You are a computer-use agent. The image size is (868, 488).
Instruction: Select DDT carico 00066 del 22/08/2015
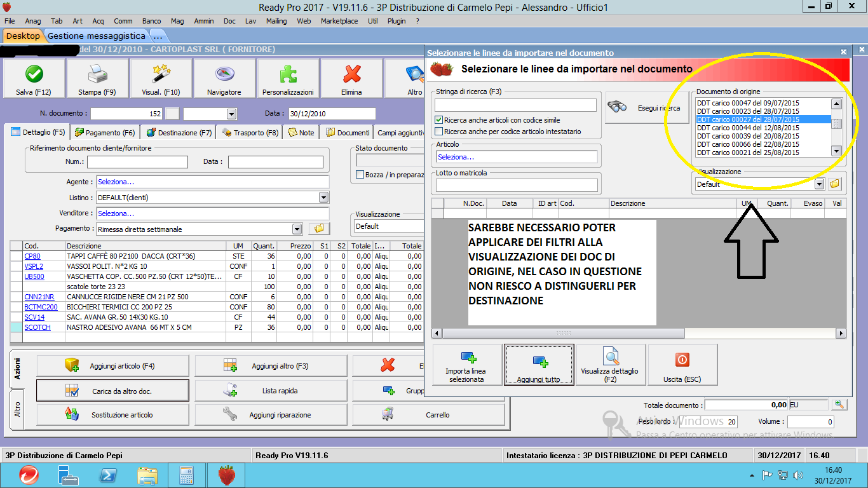(x=763, y=144)
